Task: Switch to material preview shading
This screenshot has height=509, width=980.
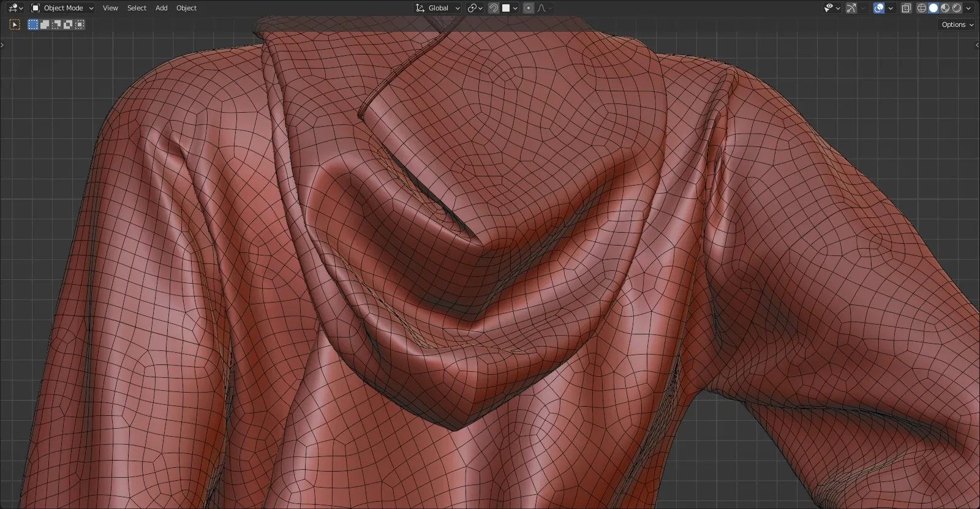Action: (x=945, y=8)
